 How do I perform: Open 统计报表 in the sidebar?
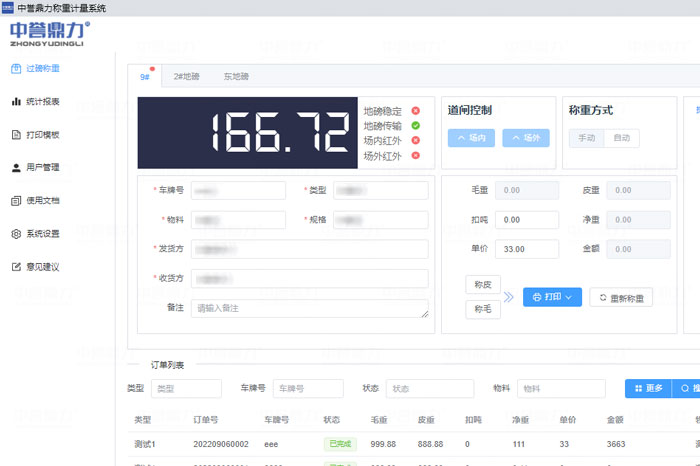[42, 101]
